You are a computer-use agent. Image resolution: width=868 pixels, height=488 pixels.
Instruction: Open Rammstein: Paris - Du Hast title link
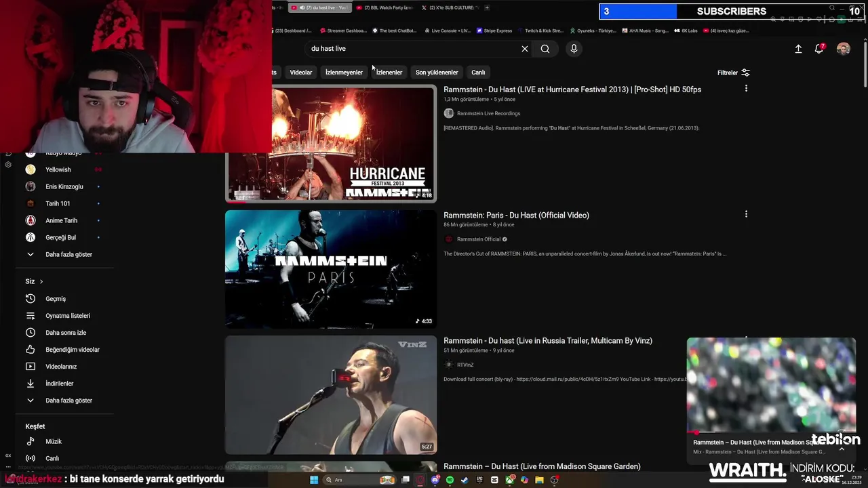point(517,216)
